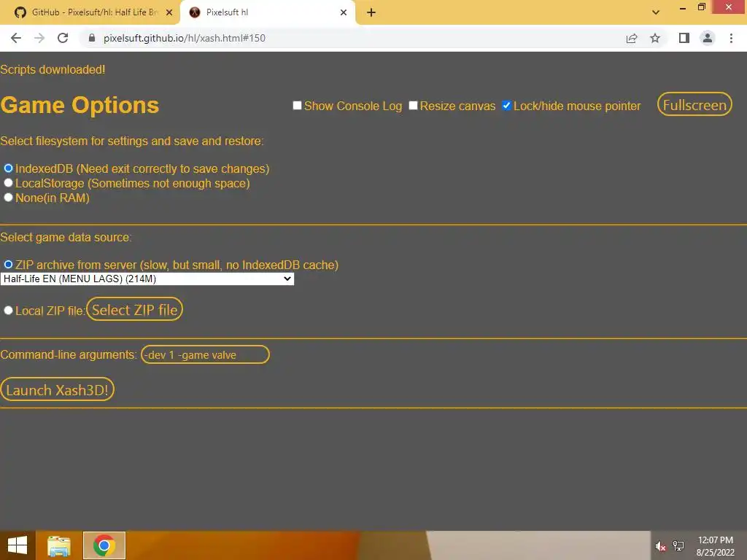The image size is (747, 560).
Task: Click the Chrome taskbar icon
Action: pyautogui.click(x=104, y=545)
